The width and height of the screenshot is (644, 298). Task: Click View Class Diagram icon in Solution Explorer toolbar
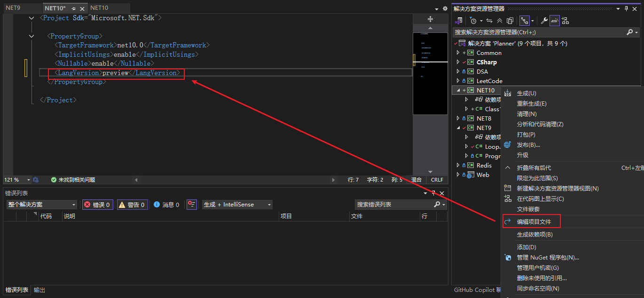click(x=565, y=21)
